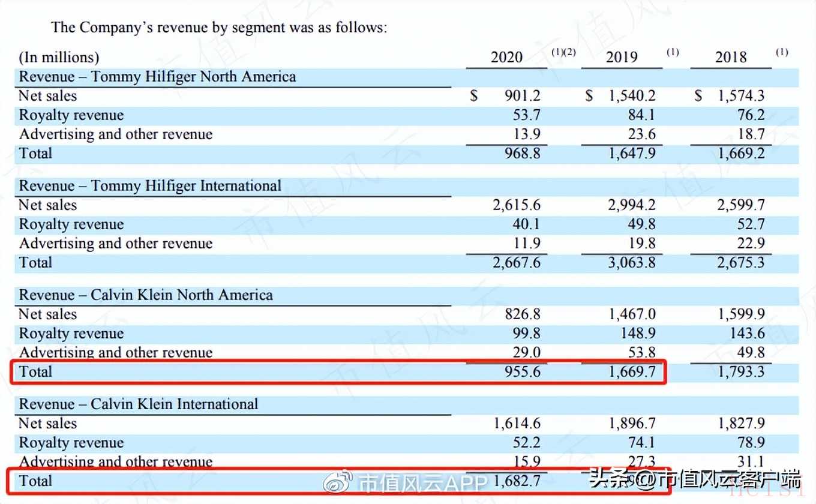Click the 头条@市值风云客户端 watermark text

point(694,480)
